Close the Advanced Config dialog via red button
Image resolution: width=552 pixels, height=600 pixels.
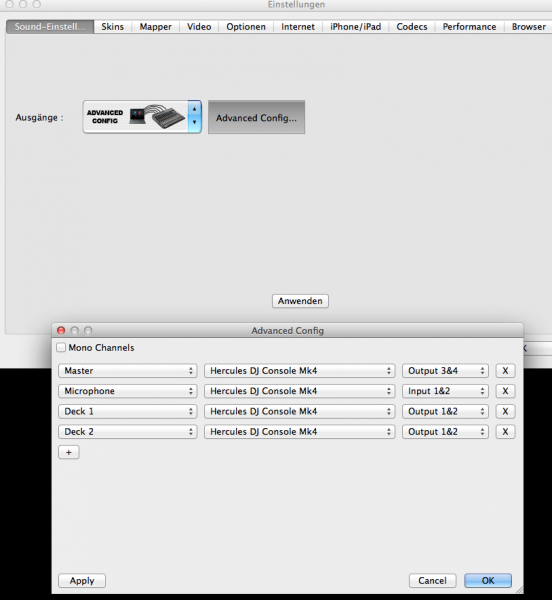[61, 330]
